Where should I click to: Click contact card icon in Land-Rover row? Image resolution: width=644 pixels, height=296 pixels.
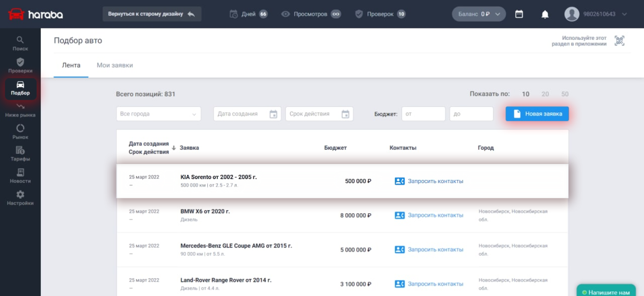pos(399,284)
